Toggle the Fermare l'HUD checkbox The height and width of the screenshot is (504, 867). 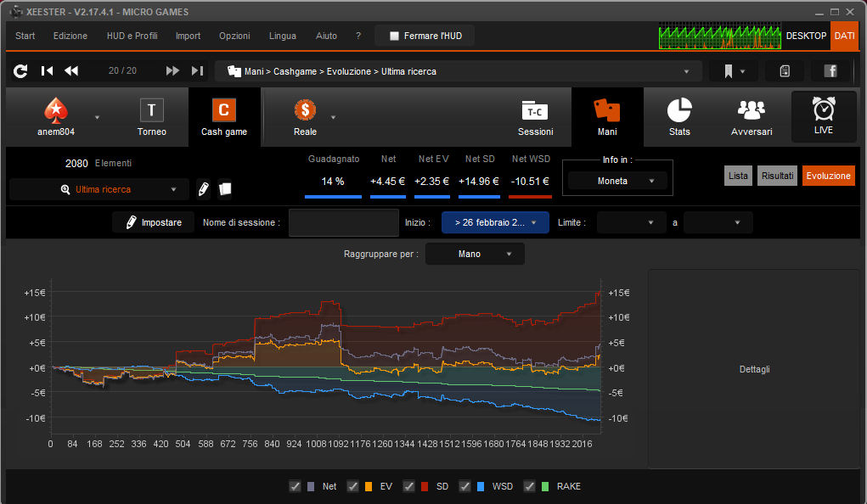394,36
